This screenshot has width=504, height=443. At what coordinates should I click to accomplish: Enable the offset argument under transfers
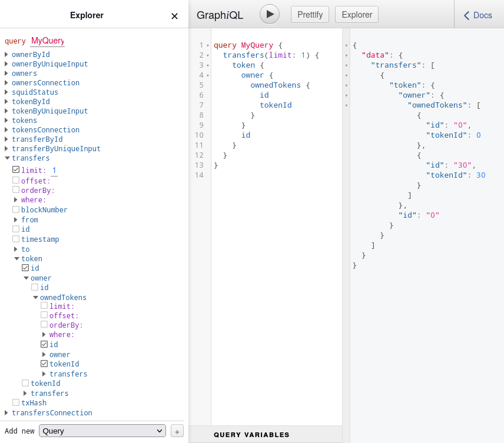point(16,180)
